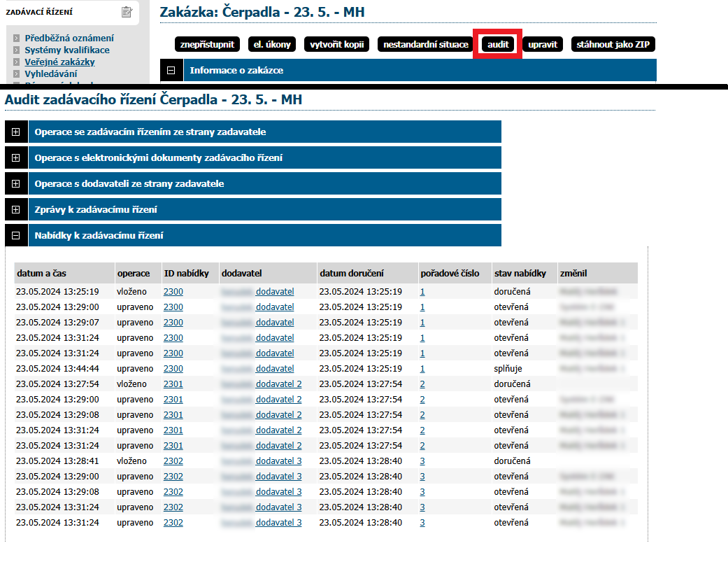Expand Zprávy k zadávacímu řízení section
The width and height of the screenshot is (728, 569).
tap(15, 210)
